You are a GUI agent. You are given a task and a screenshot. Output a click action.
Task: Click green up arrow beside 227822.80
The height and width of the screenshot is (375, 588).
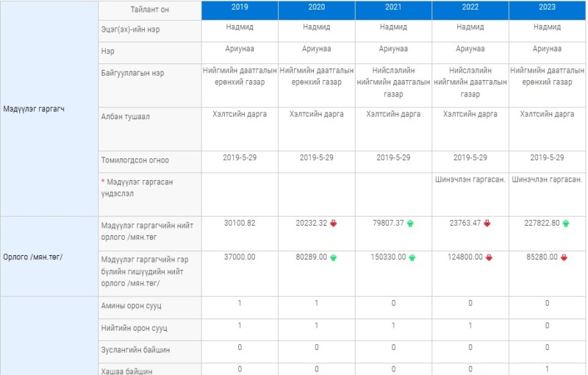(x=565, y=224)
